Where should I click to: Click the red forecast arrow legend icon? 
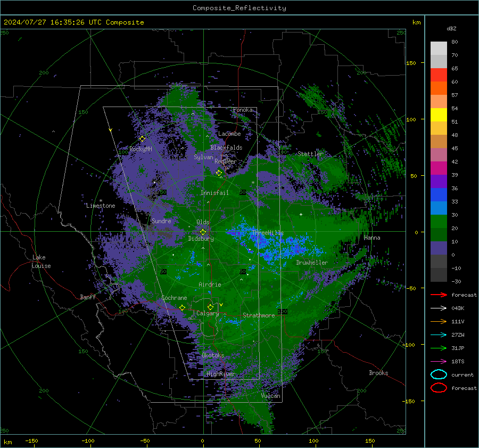(439, 295)
